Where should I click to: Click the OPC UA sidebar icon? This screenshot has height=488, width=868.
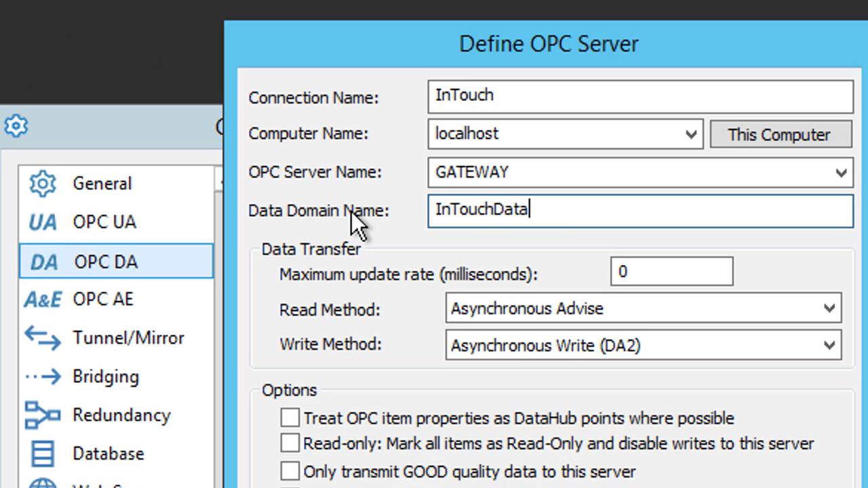(x=43, y=222)
